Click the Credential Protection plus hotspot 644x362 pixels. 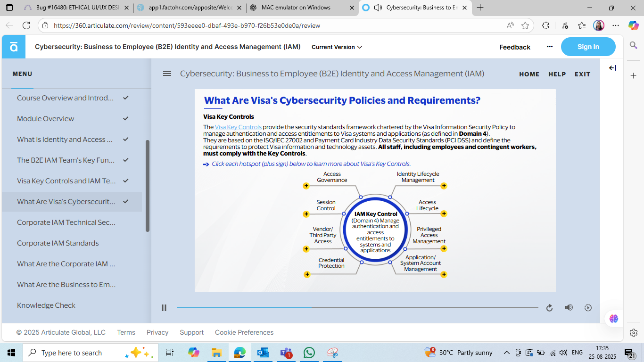307,274
